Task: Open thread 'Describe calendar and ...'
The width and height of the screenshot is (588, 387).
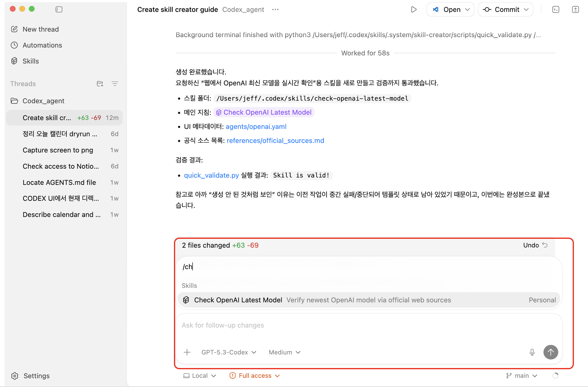Action: (64, 215)
